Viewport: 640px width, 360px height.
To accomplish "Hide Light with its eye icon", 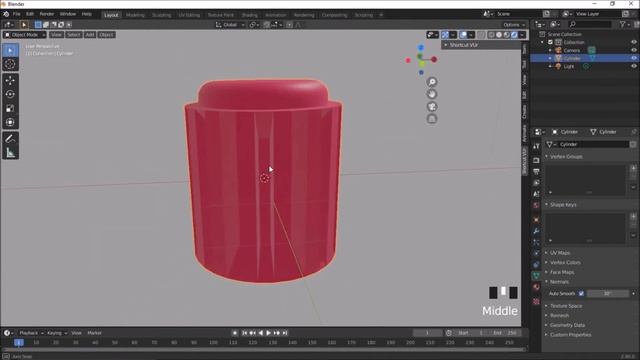I will [634, 66].
